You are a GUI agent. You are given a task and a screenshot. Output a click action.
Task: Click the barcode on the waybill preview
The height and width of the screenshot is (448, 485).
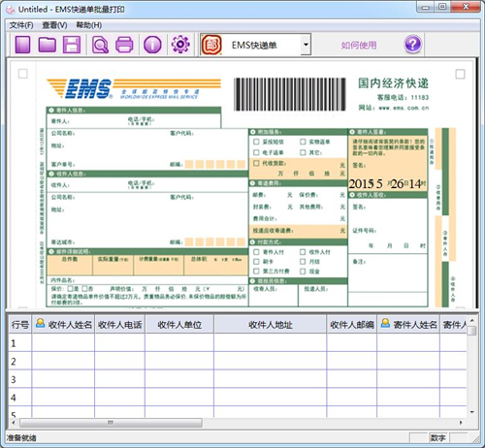pos(289,94)
